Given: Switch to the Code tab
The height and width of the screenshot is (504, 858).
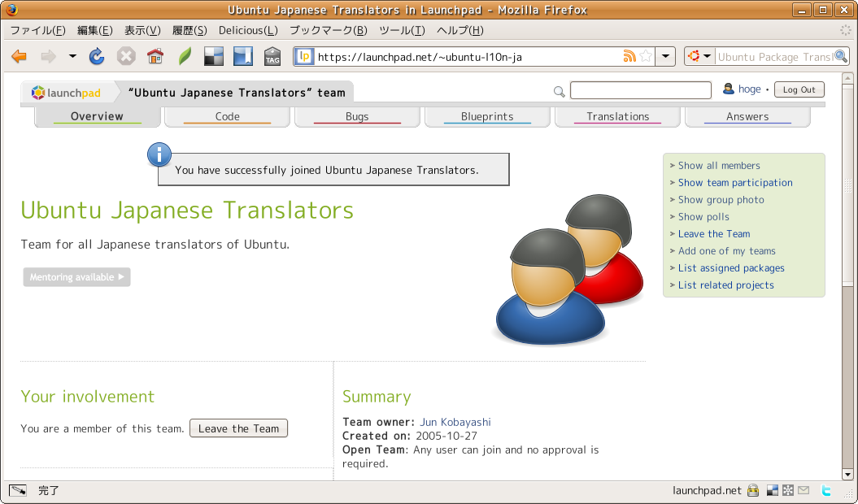Looking at the screenshot, I should pos(227,116).
